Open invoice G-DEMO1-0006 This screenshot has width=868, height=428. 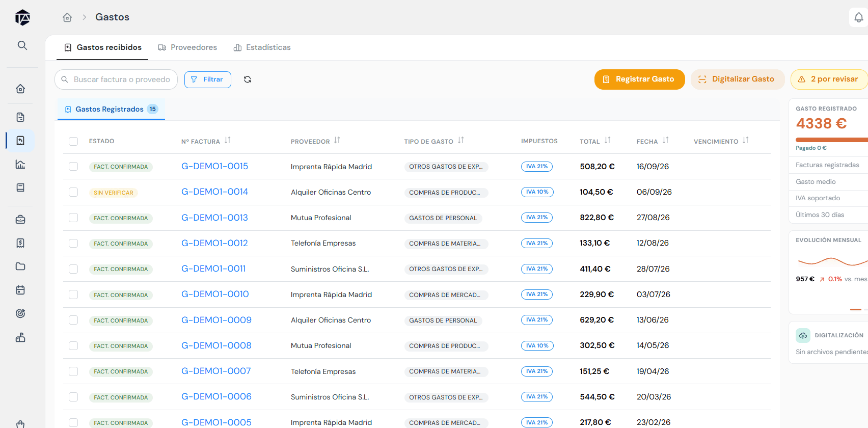coord(216,396)
